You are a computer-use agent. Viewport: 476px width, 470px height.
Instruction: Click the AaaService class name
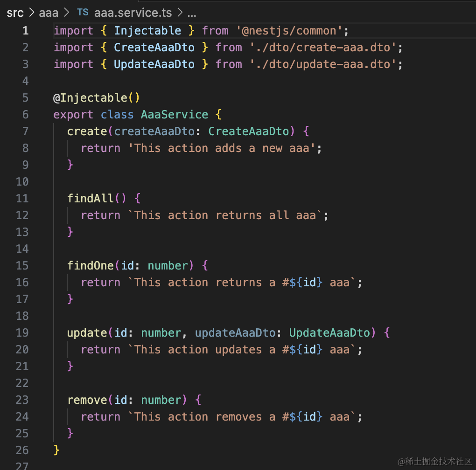click(x=174, y=115)
